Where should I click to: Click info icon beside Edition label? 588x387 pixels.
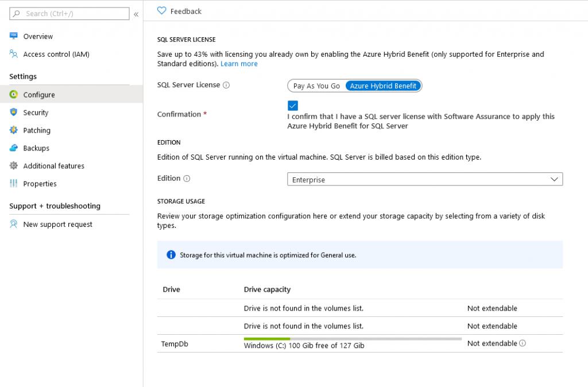pyautogui.click(x=187, y=179)
